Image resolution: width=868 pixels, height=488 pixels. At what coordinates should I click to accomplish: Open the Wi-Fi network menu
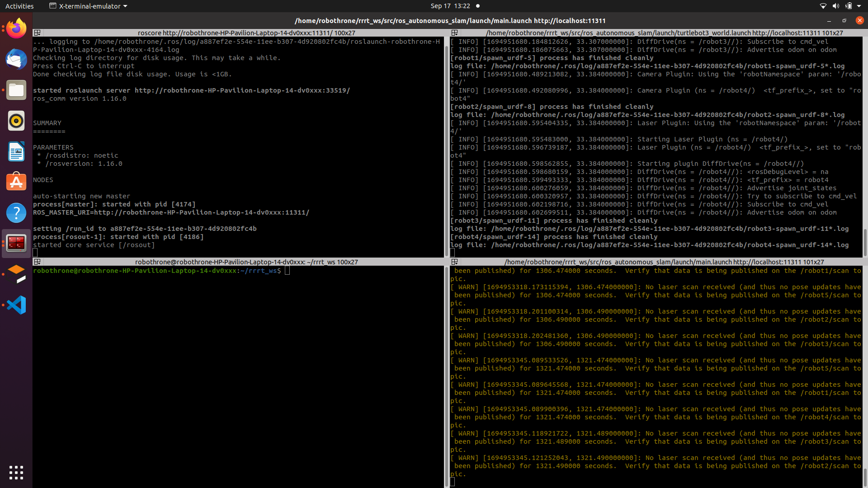(822, 6)
